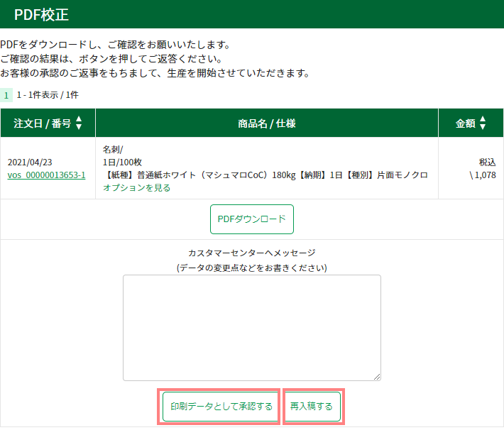
Task: Grab the message box resize handle
Action: [377, 377]
